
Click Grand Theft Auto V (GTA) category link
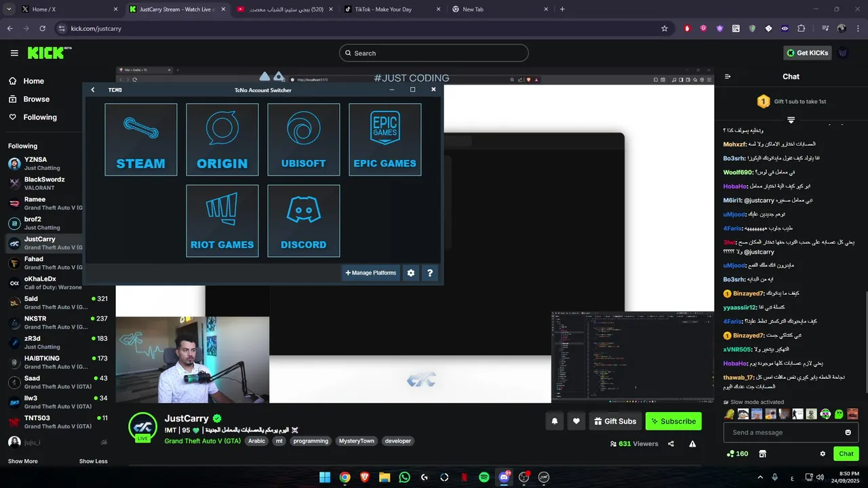[x=202, y=441]
